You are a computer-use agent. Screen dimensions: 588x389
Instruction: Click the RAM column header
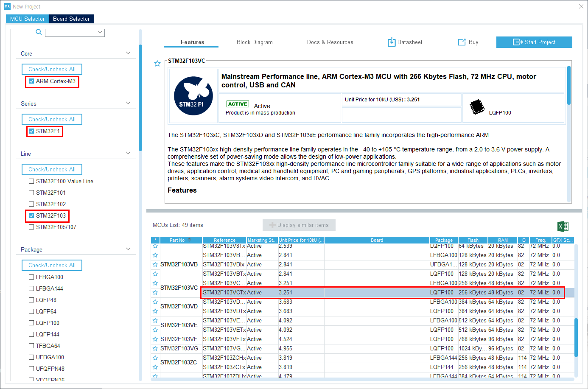point(503,240)
